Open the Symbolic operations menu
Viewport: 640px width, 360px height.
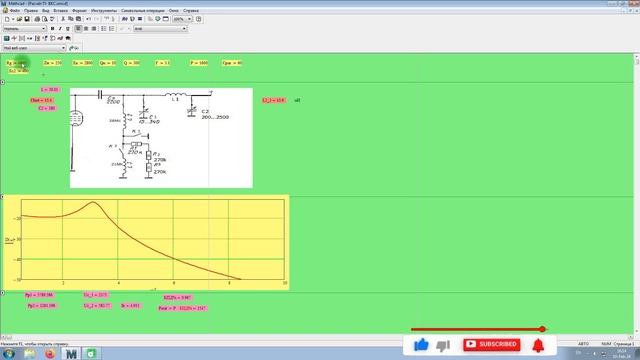[143, 11]
